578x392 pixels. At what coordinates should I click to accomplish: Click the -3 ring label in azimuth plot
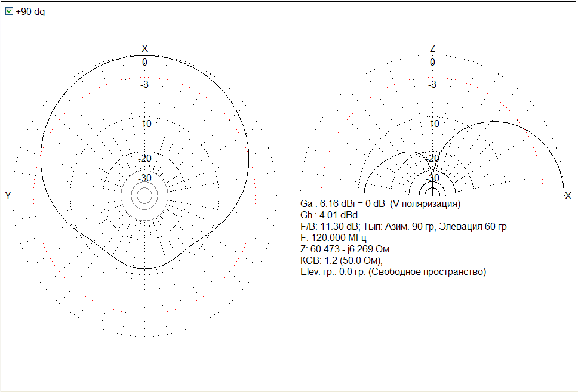[x=144, y=85]
